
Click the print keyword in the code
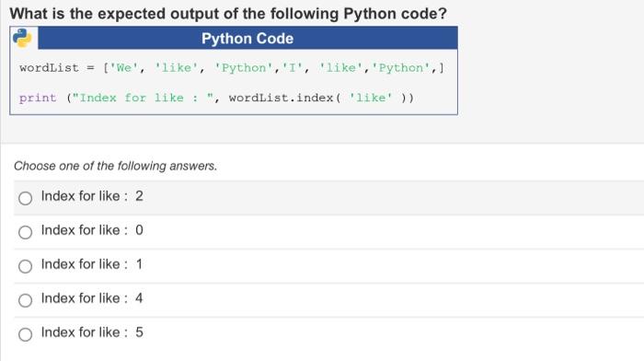pyautogui.click(x=38, y=98)
